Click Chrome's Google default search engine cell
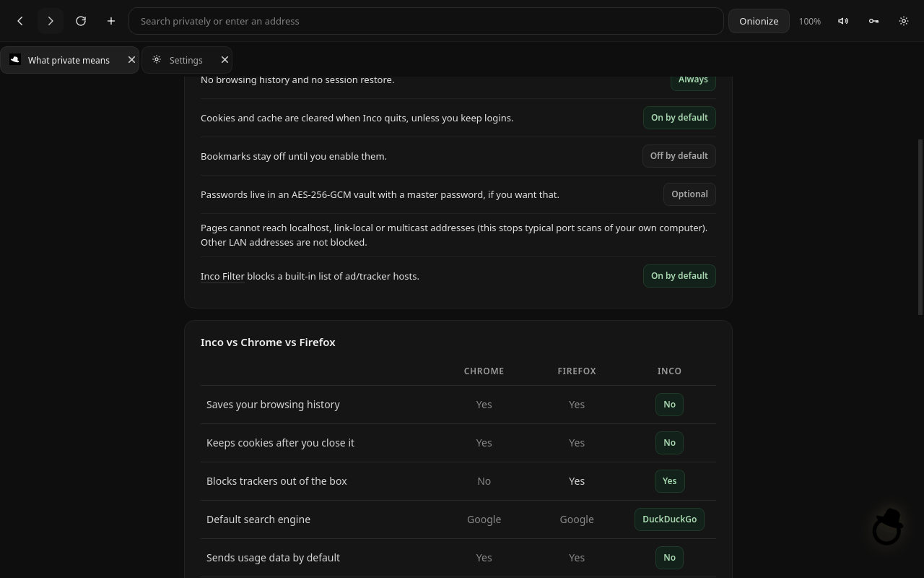Screen dimensions: 924x578 [484, 519]
